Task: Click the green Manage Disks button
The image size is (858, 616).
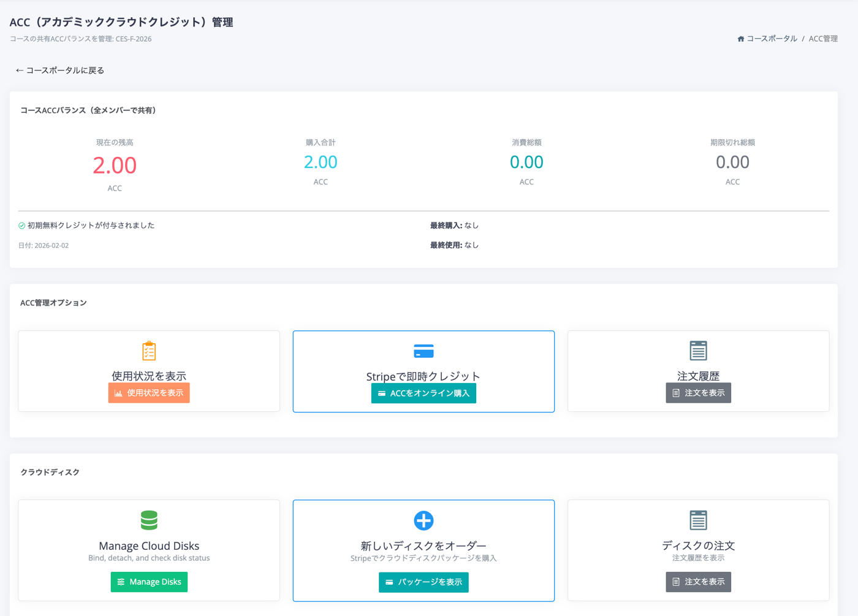Action: (149, 582)
